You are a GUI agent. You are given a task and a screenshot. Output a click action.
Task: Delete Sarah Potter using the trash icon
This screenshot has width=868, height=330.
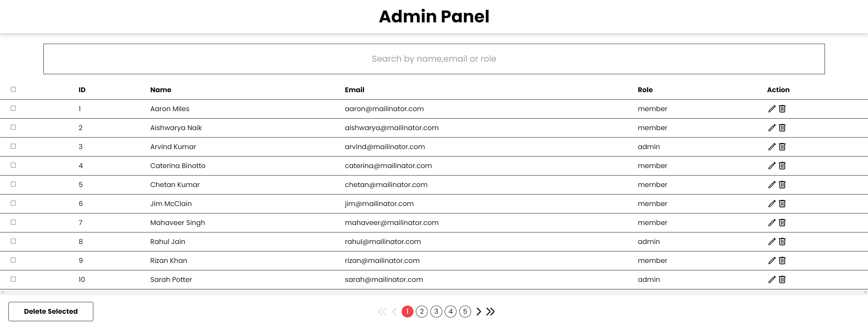click(783, 280)
